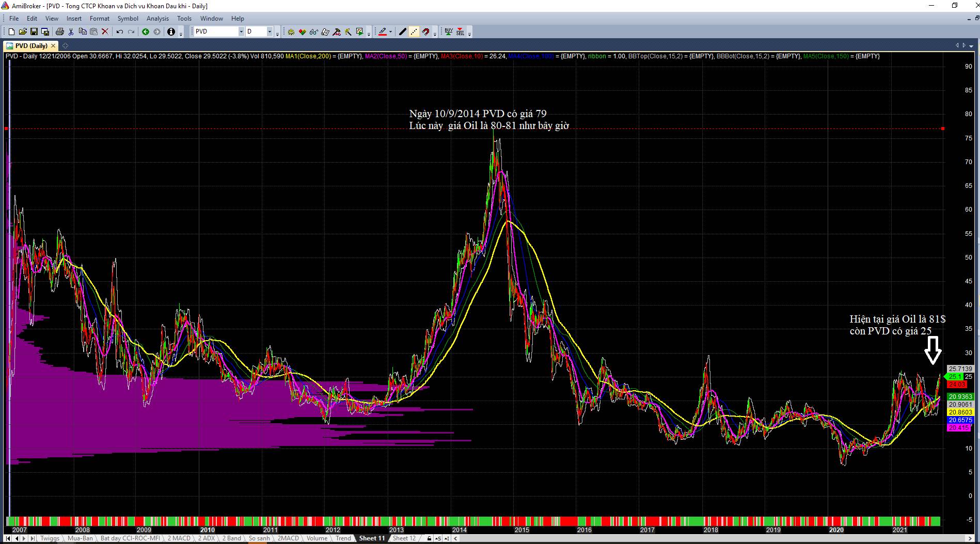Click the Buy order icon
Screen dimensions: 980x544
click(x=448, y=32)
